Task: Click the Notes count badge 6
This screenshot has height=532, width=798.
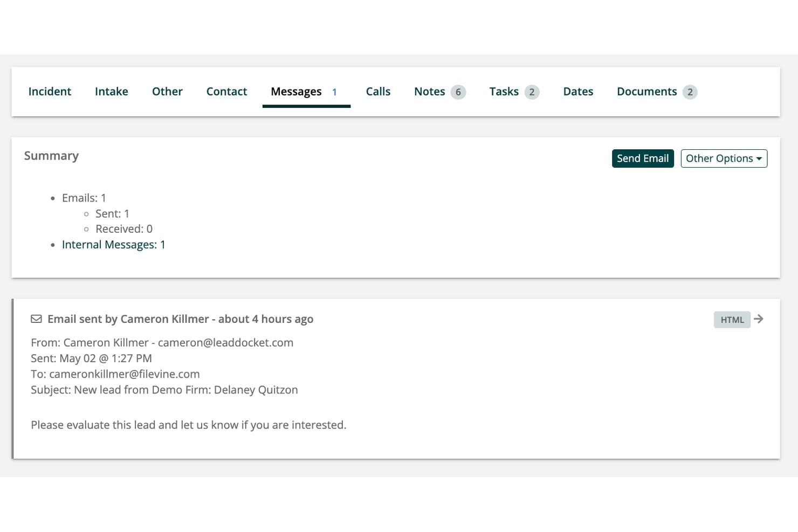Action: [x=458, y=92]
